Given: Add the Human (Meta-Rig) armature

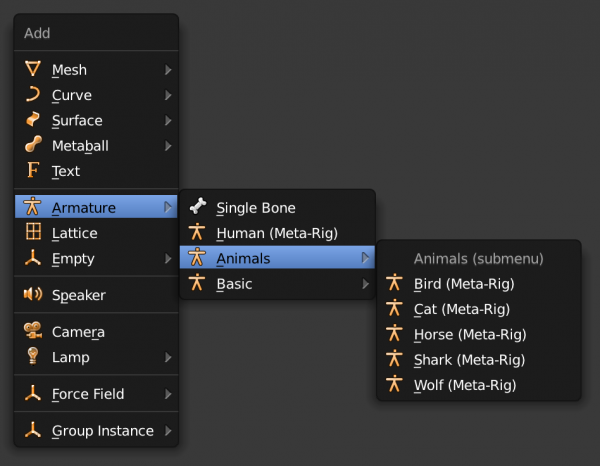Looking at the screenshot, I should (277, 233).
